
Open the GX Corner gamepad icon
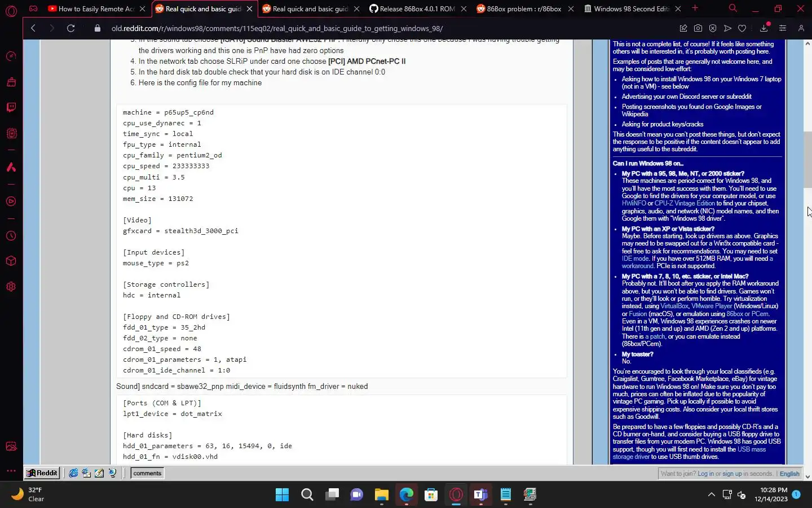point(33,8)
